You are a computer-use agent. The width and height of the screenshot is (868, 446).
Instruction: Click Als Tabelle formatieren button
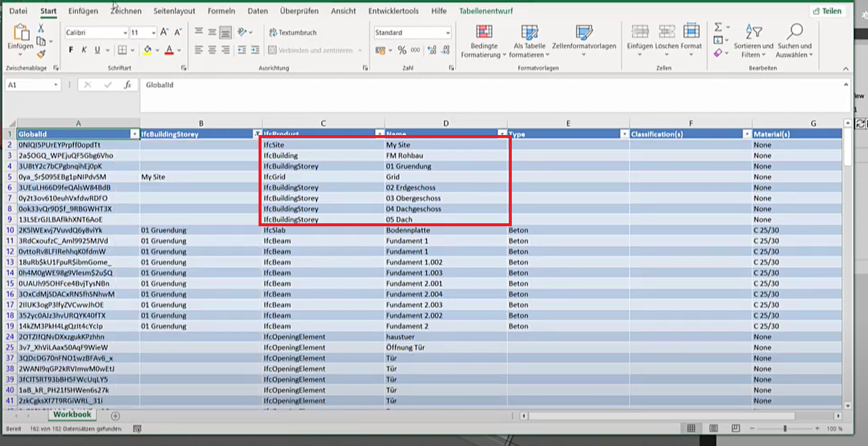[530, 41]
